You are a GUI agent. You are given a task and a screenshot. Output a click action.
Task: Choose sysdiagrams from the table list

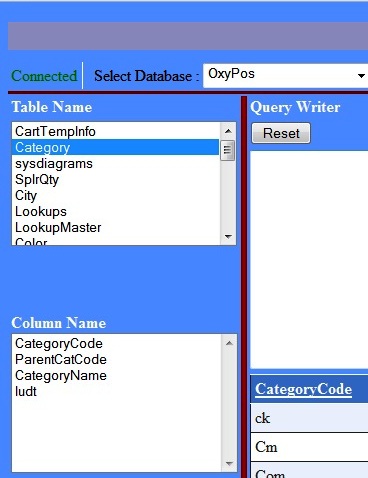point(115,163)
